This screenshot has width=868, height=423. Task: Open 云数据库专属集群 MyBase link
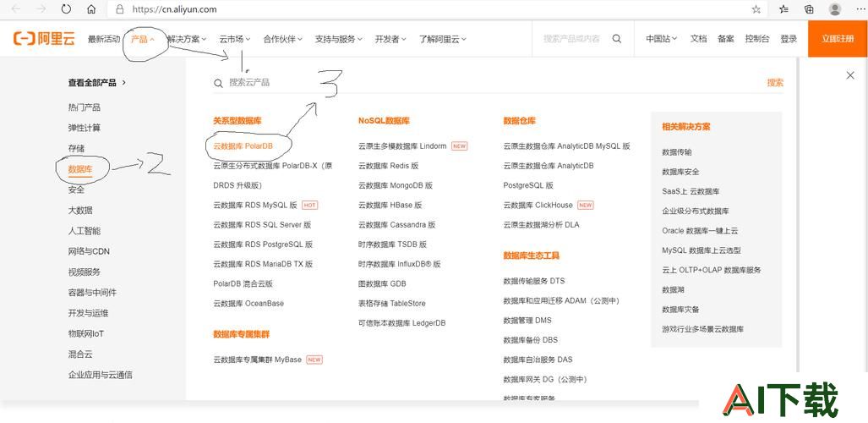point(258,360)
